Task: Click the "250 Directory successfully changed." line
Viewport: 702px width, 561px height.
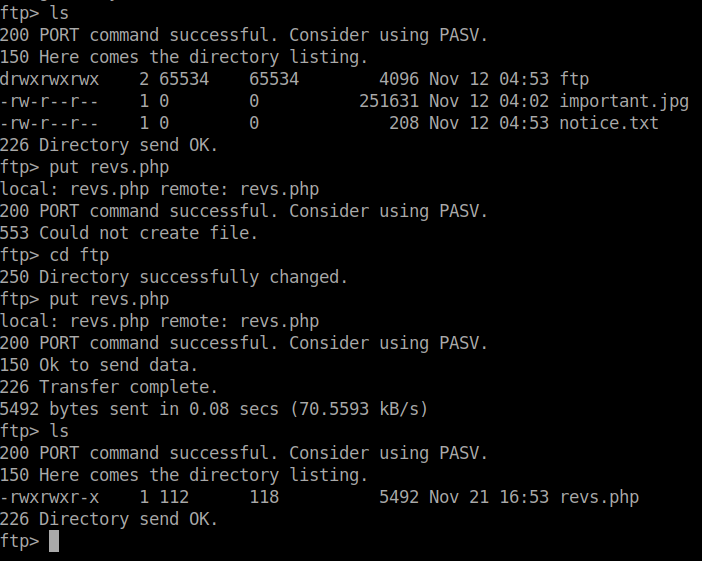Action: pyautogui.click(x=173, y=277)
